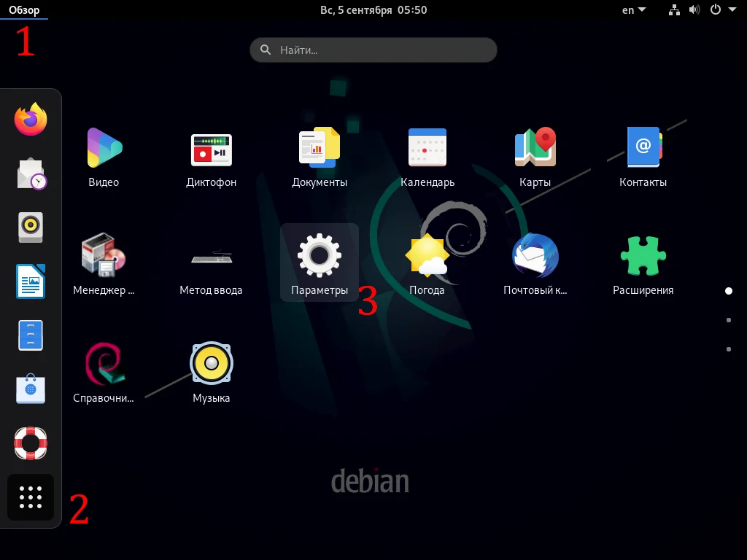Switch to the second app page dot
747x560 pixels.
point(728,319)
